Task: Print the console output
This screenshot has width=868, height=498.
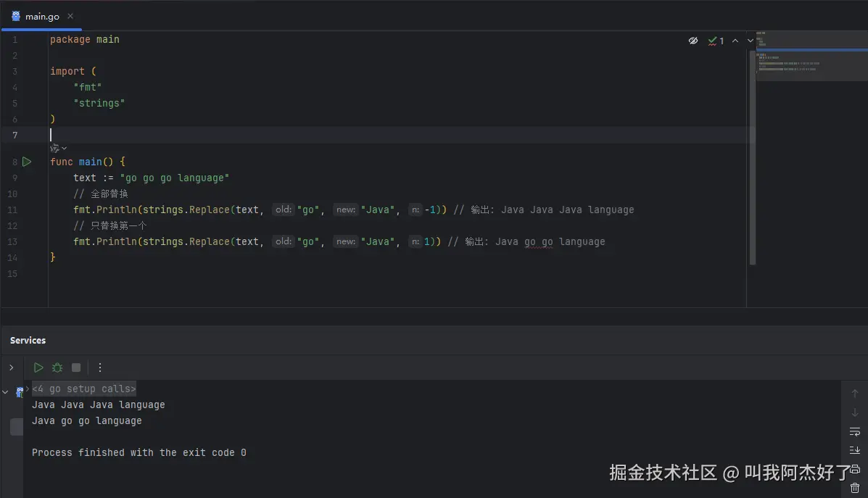Action: (x=855, y=469)
